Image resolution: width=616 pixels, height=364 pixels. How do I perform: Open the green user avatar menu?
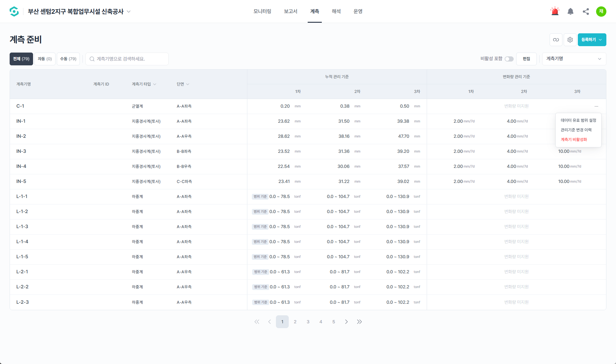point(601,12)
